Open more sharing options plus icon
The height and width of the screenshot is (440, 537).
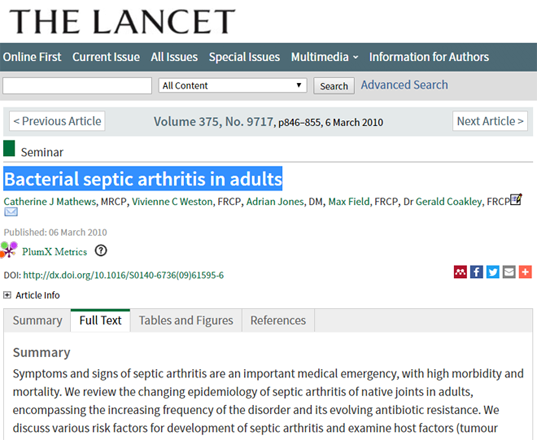tap(525, 272)
